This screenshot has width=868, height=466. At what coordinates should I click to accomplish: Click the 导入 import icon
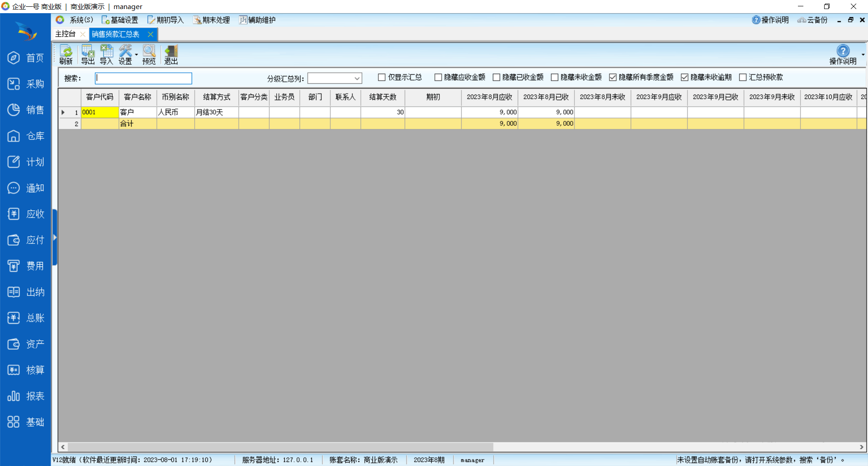tap(107, 55)
